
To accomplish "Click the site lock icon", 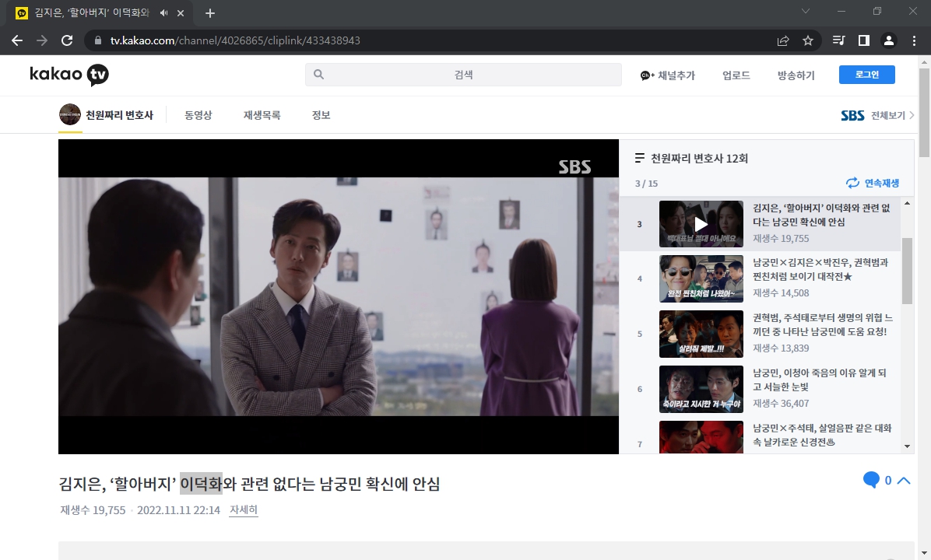I will [x=97, y=40].
